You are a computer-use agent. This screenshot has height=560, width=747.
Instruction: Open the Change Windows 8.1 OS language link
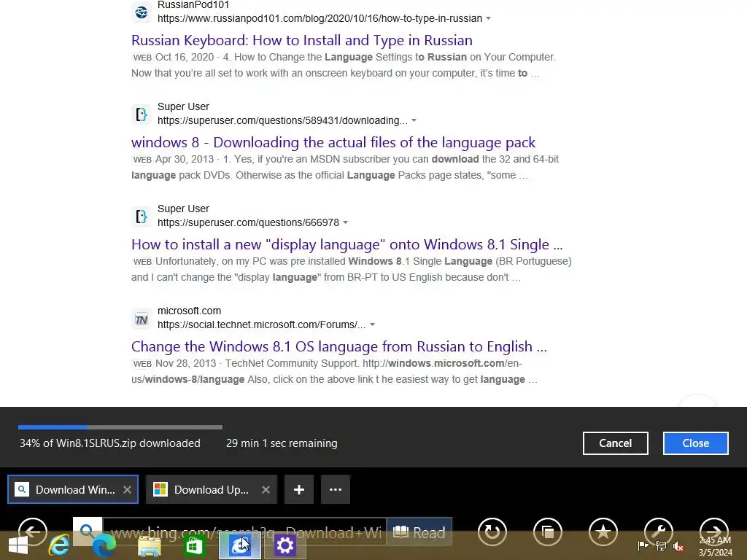[x=339, y=346]
